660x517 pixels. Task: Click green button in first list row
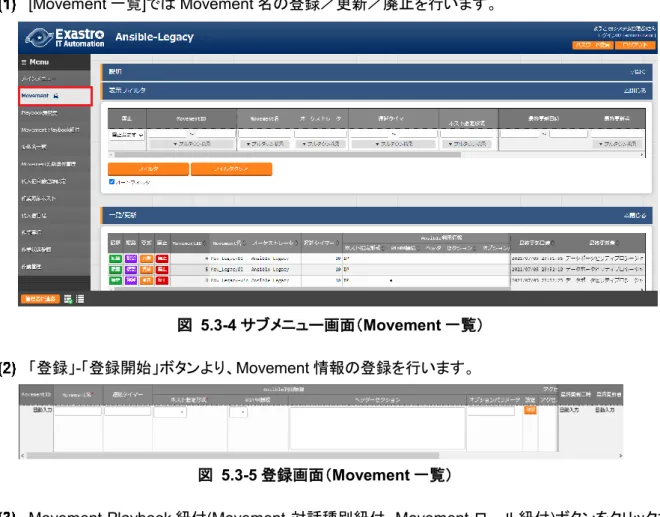115,258
